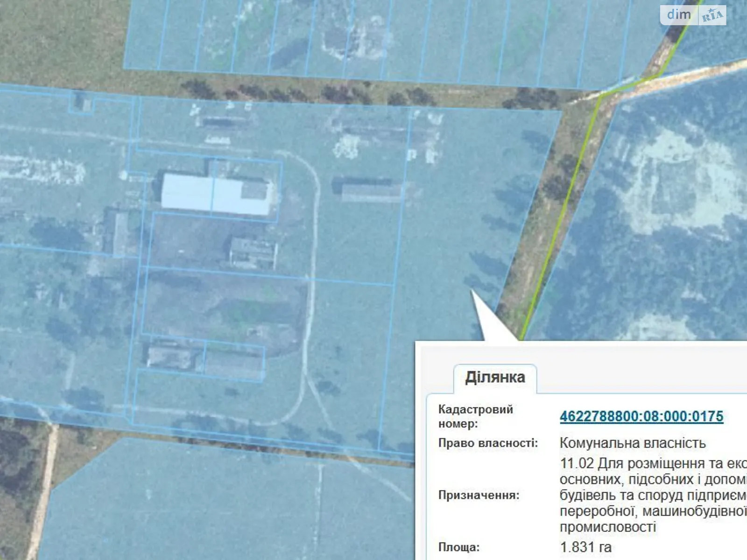
Task: Click the 1.831 га area value
Action: (585, 547)
